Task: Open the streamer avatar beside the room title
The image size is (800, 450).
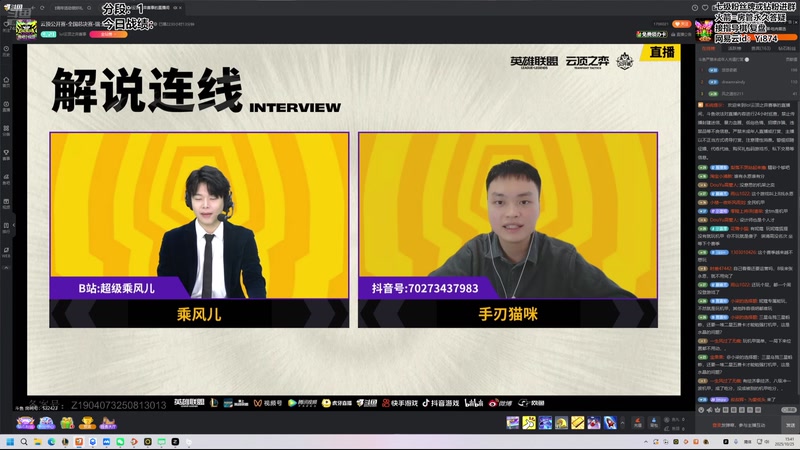Action: [x=26, y=30]
